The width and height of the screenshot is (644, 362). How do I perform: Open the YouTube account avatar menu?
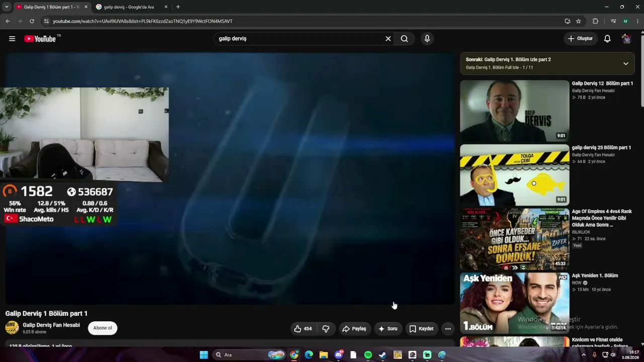(626, 39)
